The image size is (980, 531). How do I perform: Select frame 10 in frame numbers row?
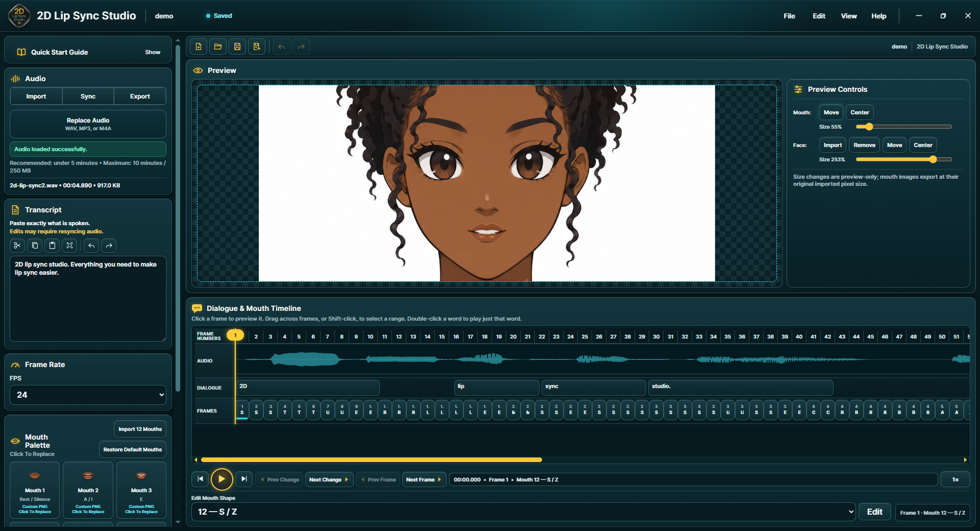click(370, 336)
